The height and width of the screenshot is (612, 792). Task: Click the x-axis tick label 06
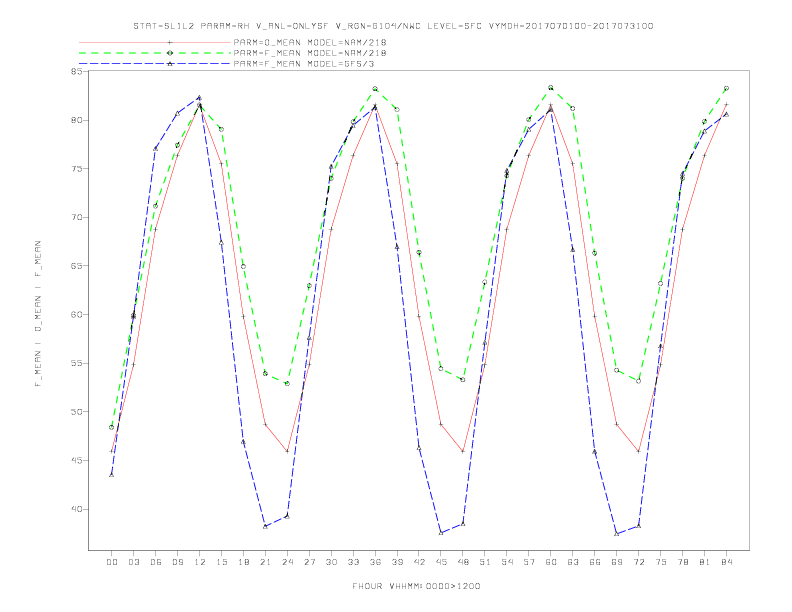click(x=156, y=562)
